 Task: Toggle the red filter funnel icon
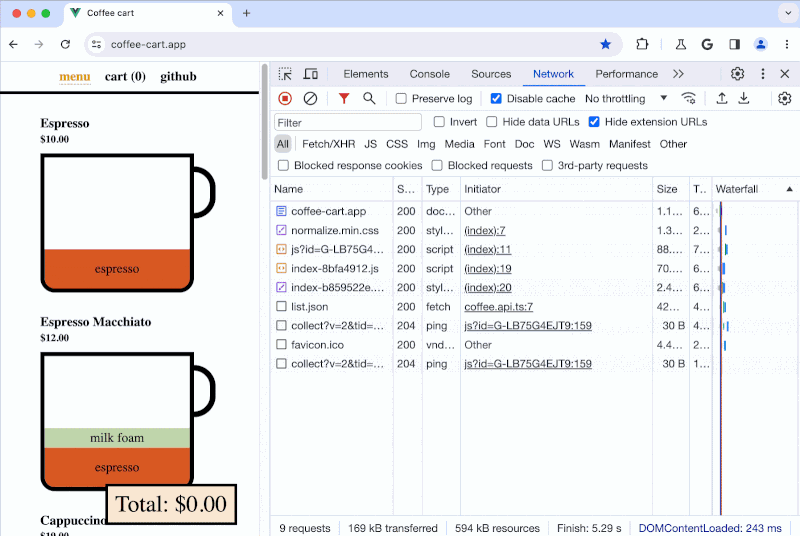point(344,98)
